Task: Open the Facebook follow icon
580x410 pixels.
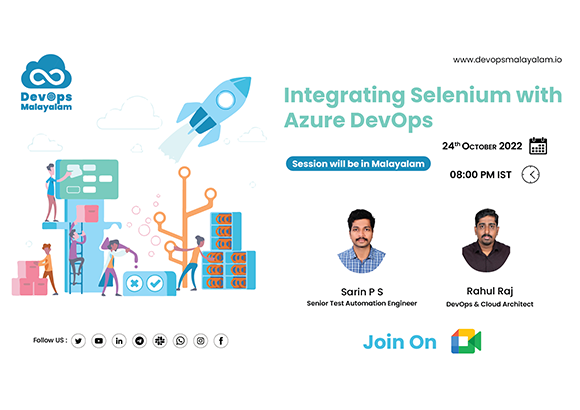Action: 221,341
